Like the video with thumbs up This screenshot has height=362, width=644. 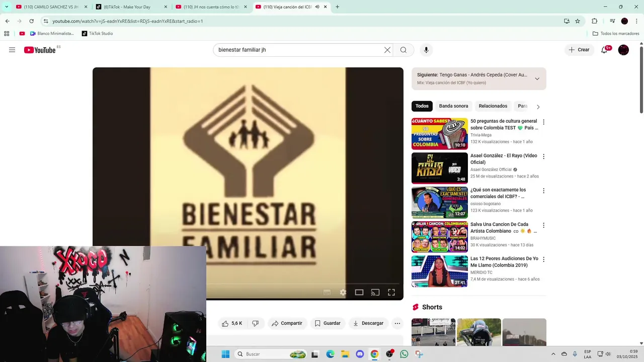click(x=232, y=323)
